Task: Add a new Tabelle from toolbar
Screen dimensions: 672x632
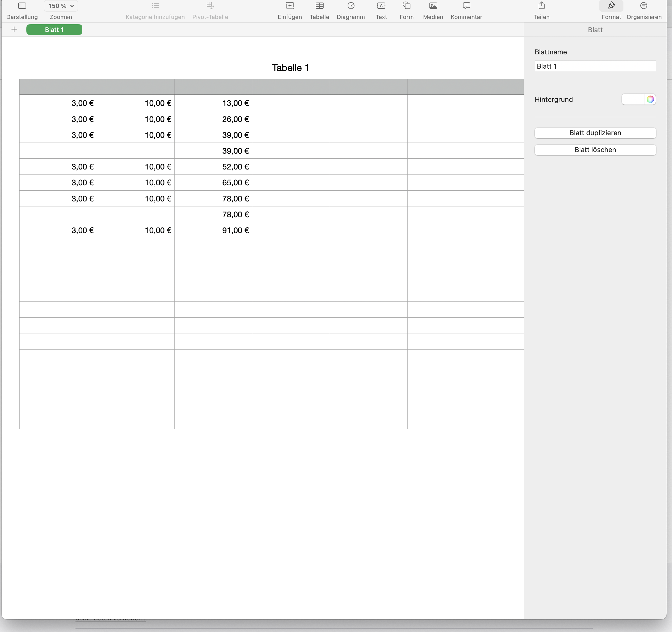Action: (319, 6)
